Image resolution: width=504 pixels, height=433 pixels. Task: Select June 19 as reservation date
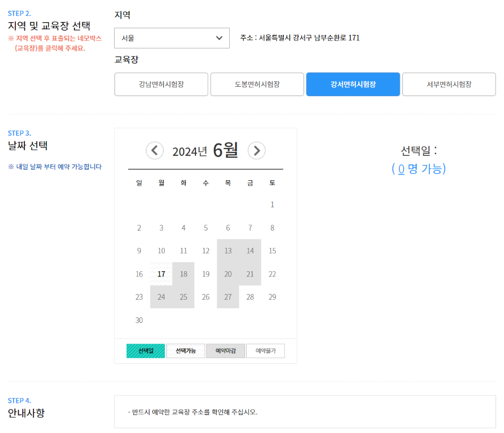(x=206, y=274)
